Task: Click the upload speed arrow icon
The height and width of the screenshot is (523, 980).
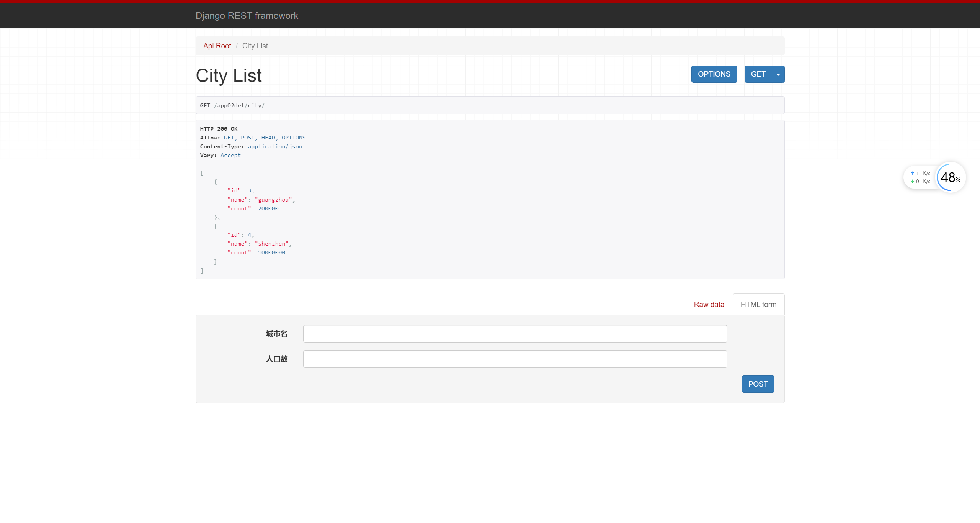Action: pyautogui.click(x=914, y=173)
